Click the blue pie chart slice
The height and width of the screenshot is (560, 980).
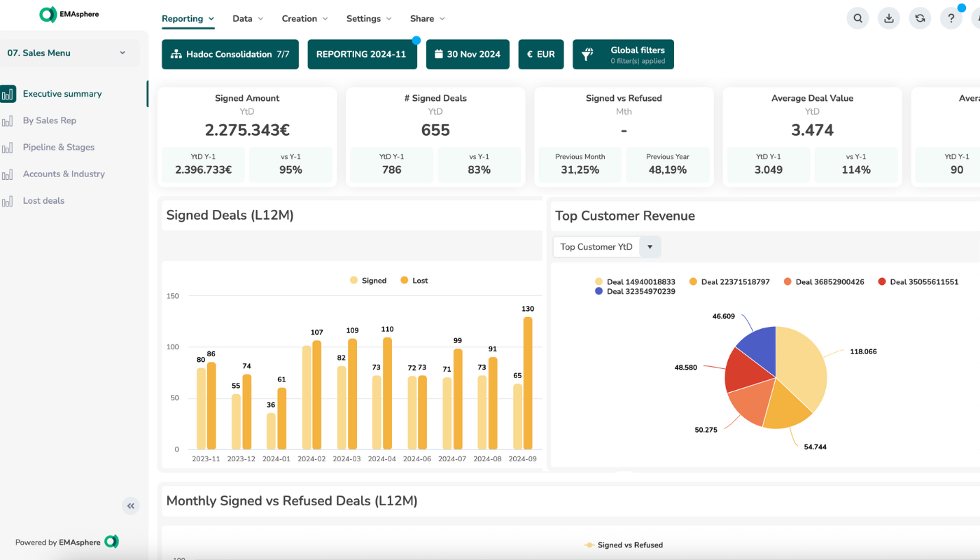[759, 349]
